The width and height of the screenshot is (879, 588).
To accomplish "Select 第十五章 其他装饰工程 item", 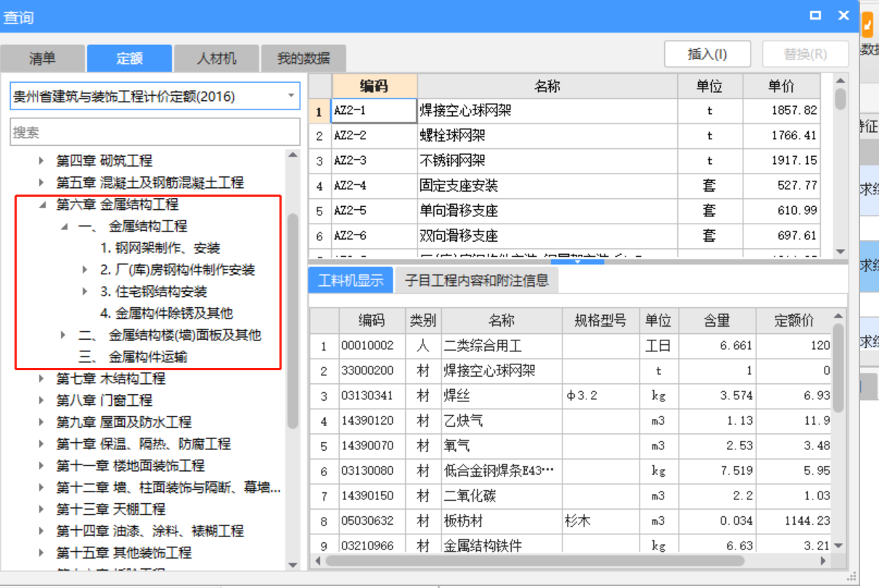I will point(124,553).
